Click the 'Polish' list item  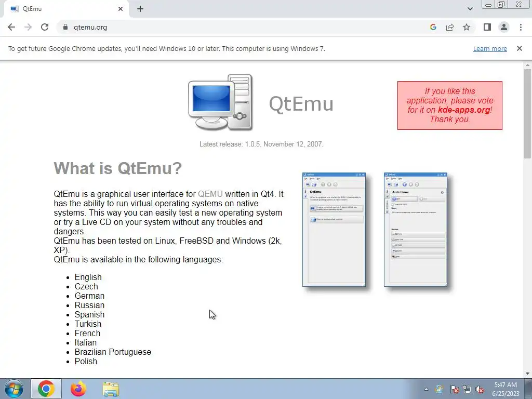86,362
